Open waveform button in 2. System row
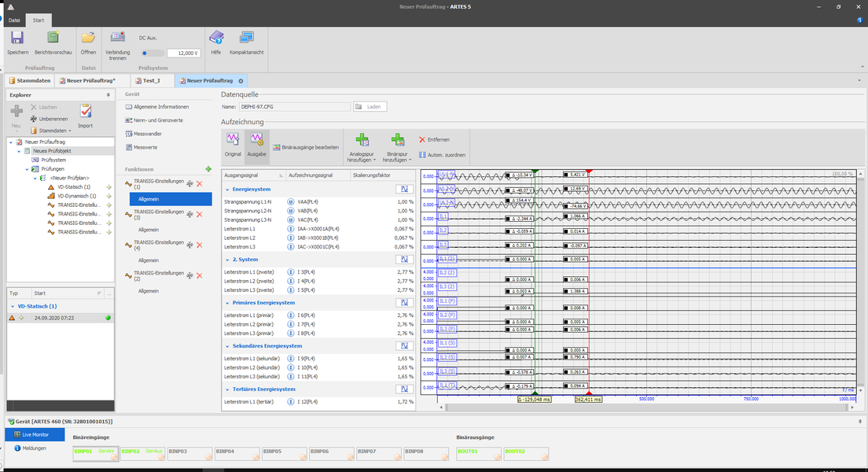The image size is (868, 472). [x=404, y=260]
